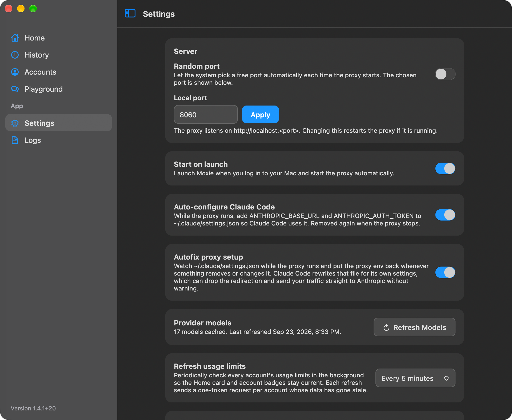Click the Apply button for local port
The width and height of the screenshot is (512, 420).
click(x=260, y=115)
